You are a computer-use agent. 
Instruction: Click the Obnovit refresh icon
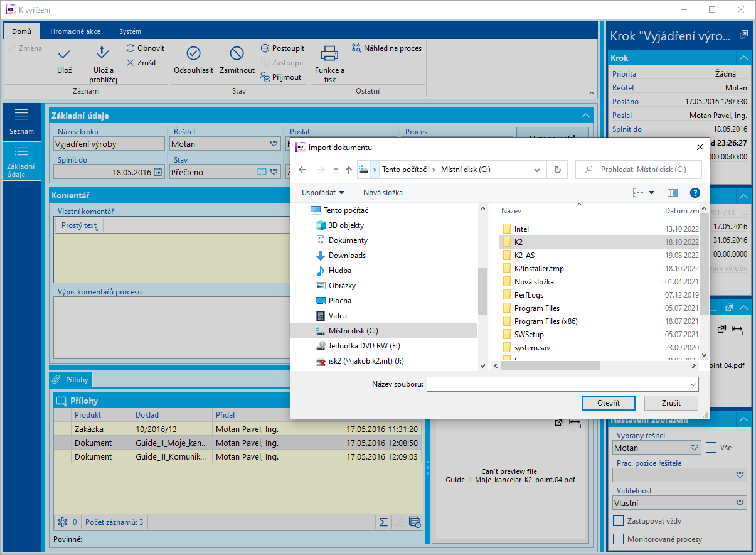click(x=130, y=48)
